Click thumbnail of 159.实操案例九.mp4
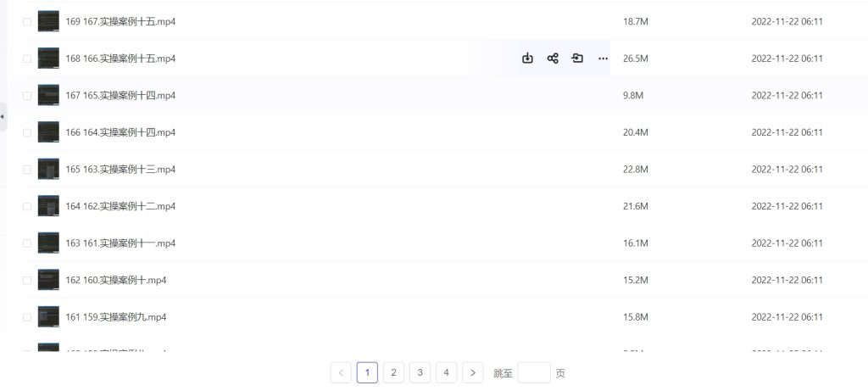The height and width of the screenshot is (391, 868). (48, 317)
